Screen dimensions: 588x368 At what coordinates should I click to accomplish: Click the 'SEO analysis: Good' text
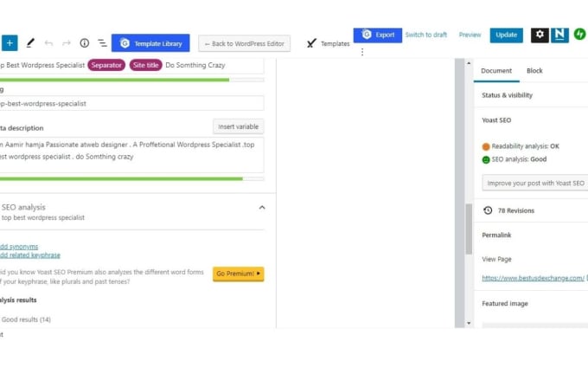pos(519,159)
